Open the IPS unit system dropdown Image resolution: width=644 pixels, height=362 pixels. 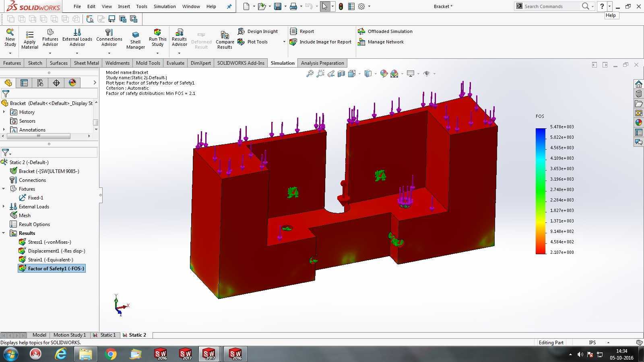(x=608, y=343)
